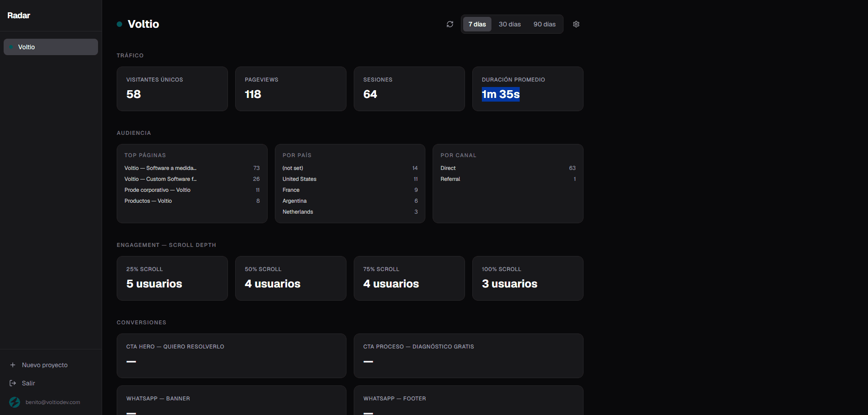Viewport: 868px width, 415px height.
Task: Click the refresh data icon
Action: (x=450, y=24)
